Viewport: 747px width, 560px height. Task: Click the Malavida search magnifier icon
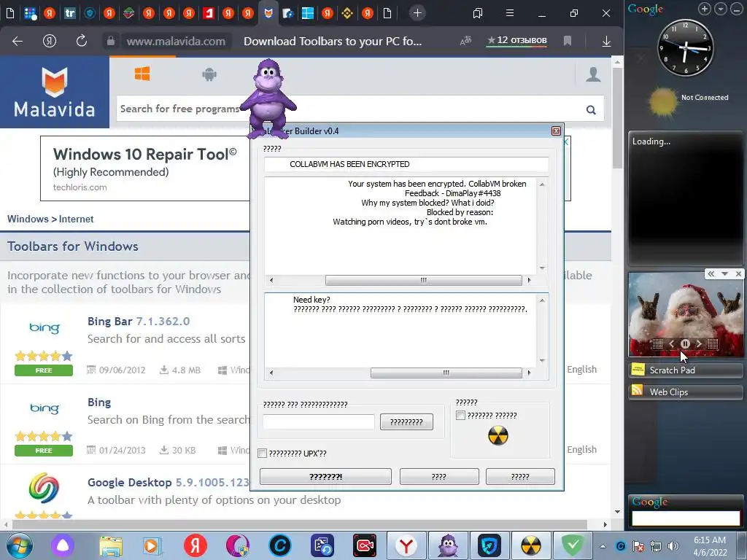591,110
